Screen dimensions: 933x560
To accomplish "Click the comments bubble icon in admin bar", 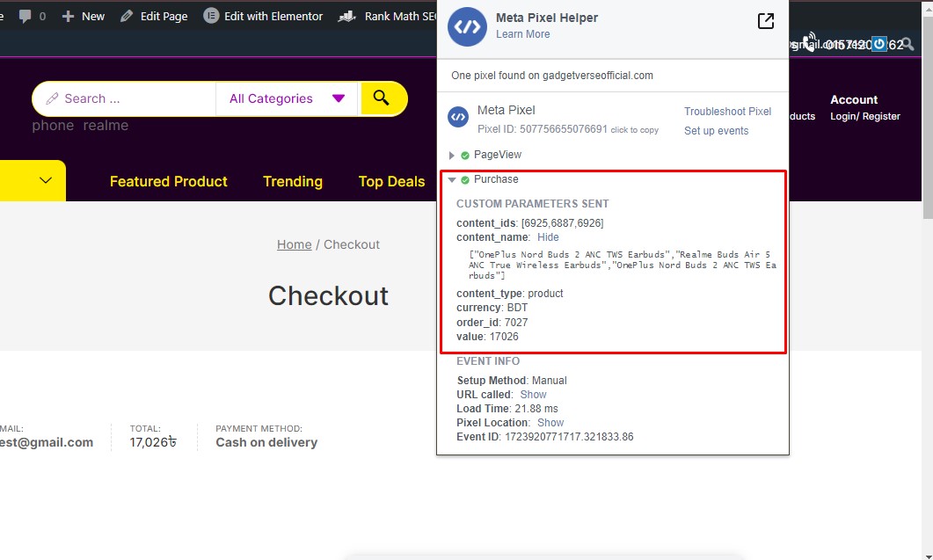I will (x=26, y=16).
